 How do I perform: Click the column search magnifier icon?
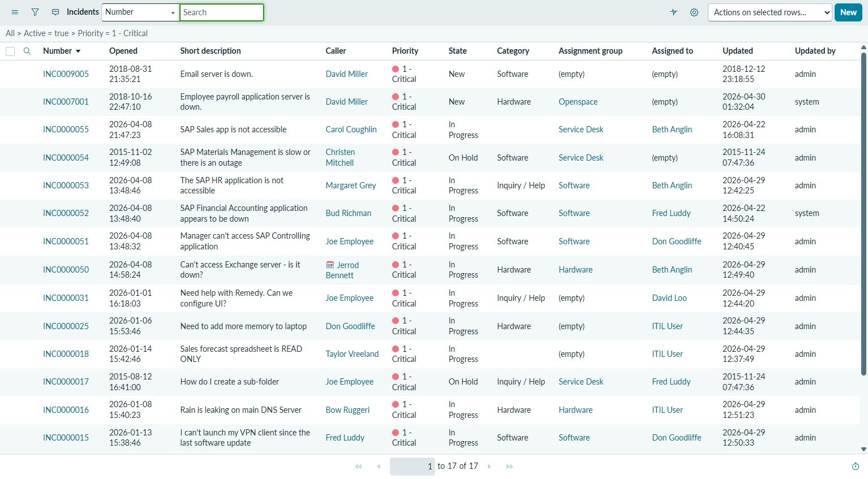point(27,51)
